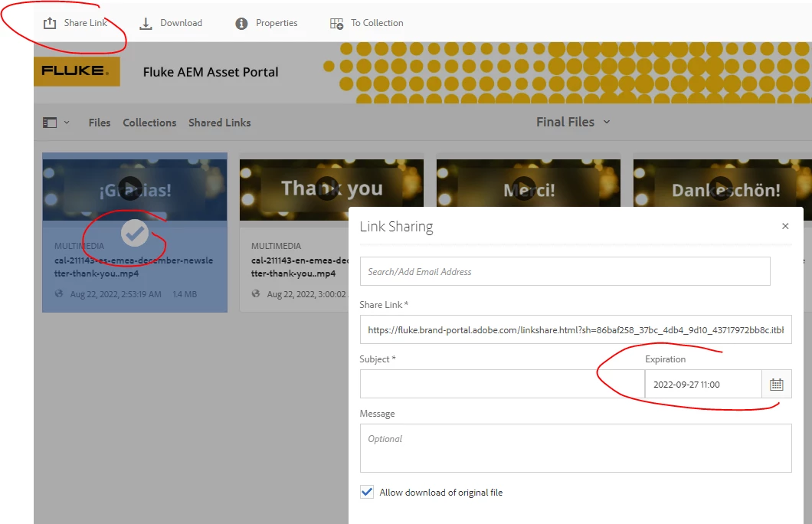Click the Share Link toolbar icon
This screenshot has height=524, width=812.
[x=50, y=23]
